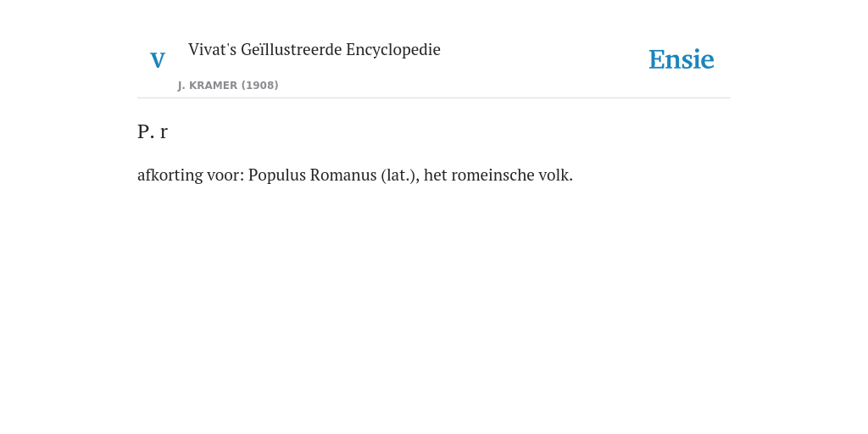Click the word "afkorting" starting the definition
The image size is (868, 434).
pyautogui.click(x=170, y=175)
